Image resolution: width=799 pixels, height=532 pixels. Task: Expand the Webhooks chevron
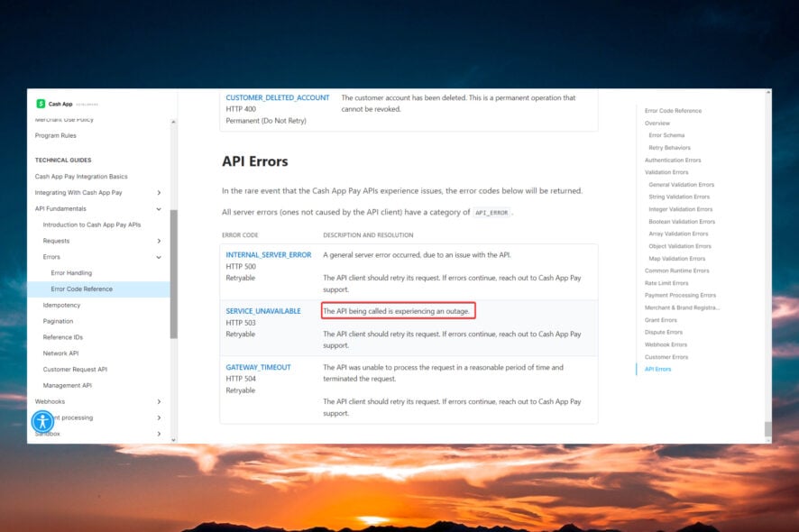pyautogui.click(x=159, y=401)
